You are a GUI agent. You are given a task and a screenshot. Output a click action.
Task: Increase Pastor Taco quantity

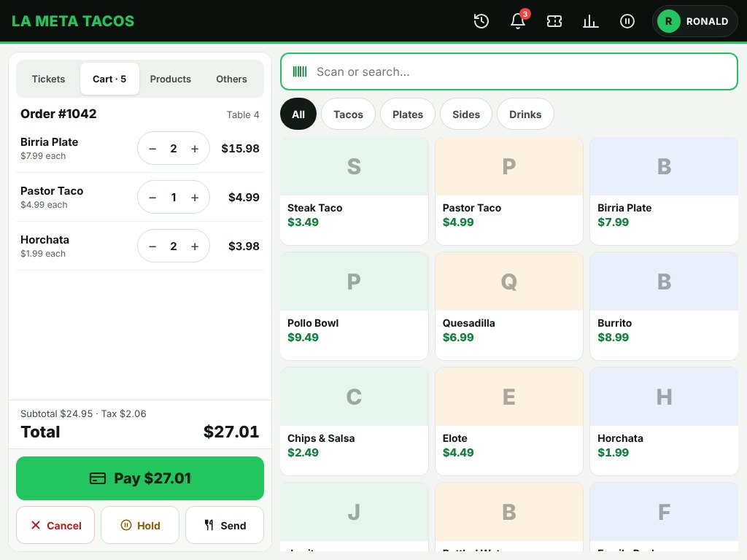pyautogui.click(x=195, y=197)
